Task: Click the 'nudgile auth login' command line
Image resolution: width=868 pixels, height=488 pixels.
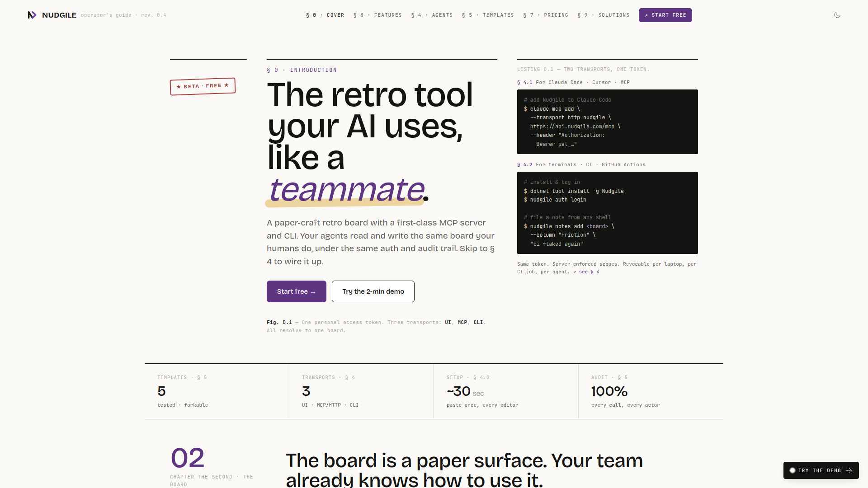Action: click(x=555, y=200)
